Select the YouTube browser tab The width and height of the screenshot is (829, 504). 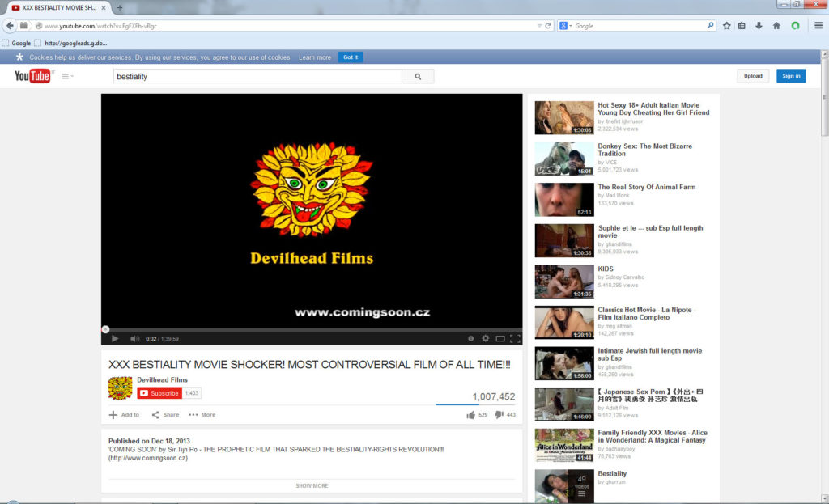58,8
